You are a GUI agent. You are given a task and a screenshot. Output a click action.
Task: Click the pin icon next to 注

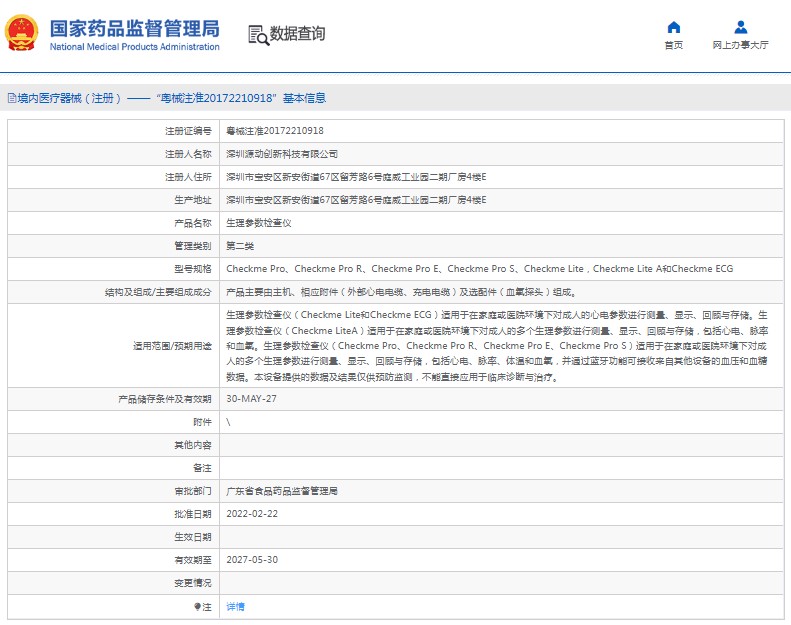[x=198, y=606]
